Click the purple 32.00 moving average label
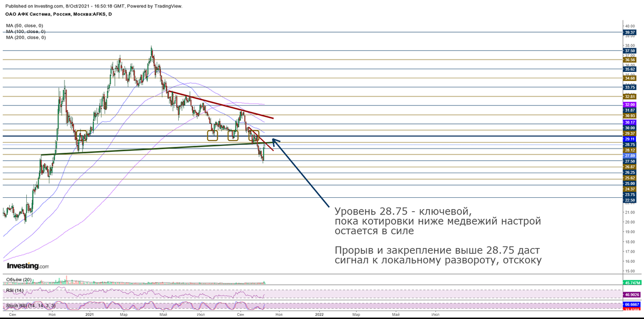Image resolution: width=644 pixels, height=319 pixels. (630, 104)
